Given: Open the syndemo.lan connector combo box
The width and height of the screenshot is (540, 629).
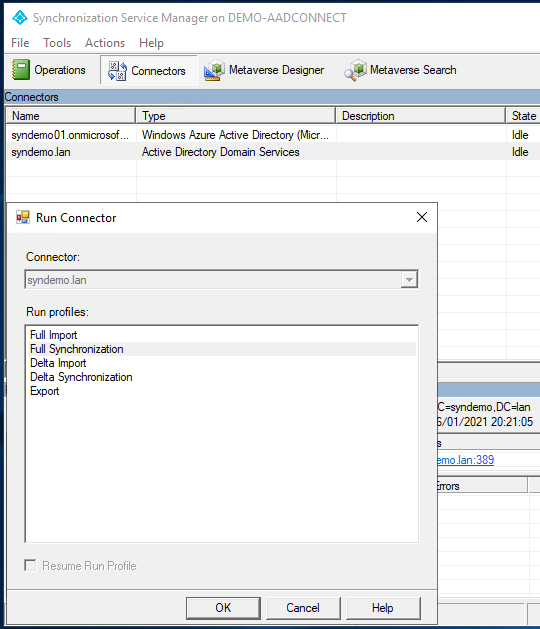Looking at the screenshot, I should (x=221, y=280).
